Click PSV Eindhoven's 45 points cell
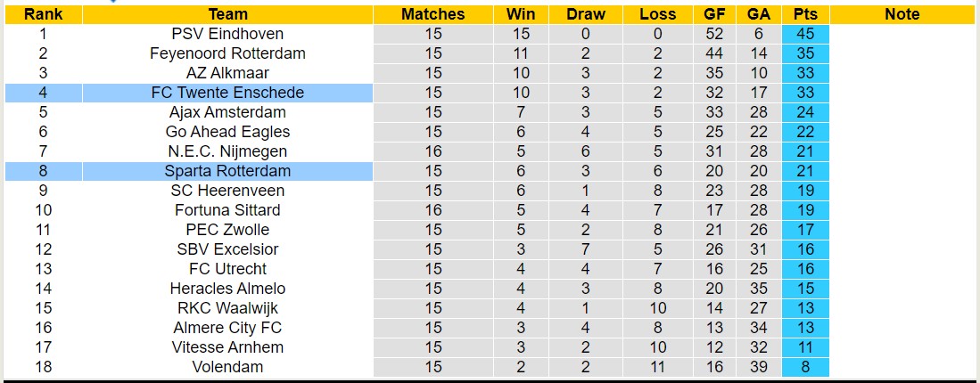The image size is (980, 383). (x=805, y=34)
